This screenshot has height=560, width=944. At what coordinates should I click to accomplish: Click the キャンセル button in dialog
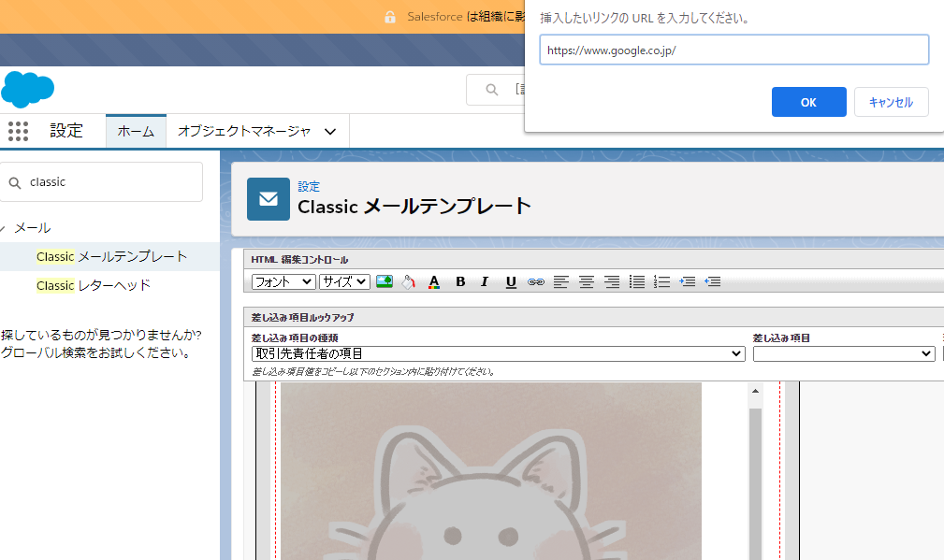tap(891, 102)
